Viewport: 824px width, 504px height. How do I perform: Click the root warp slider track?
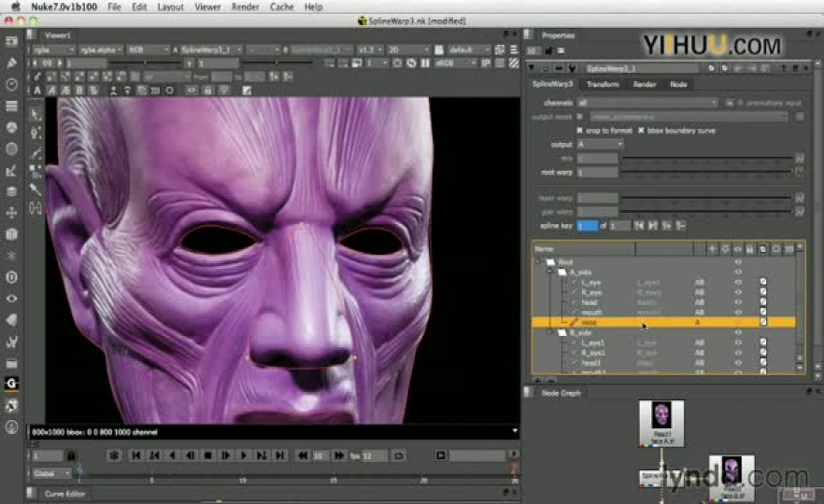point(705,173)
